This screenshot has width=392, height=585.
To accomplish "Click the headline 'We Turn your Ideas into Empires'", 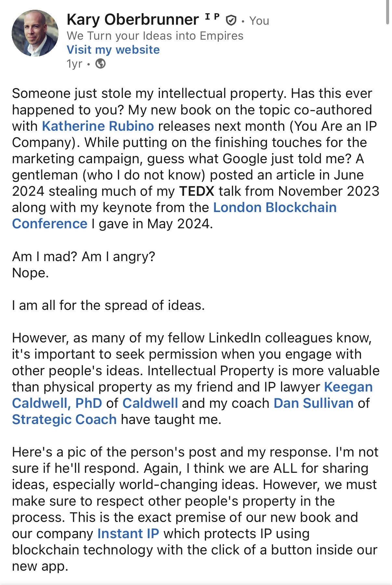I will [155, 35].
